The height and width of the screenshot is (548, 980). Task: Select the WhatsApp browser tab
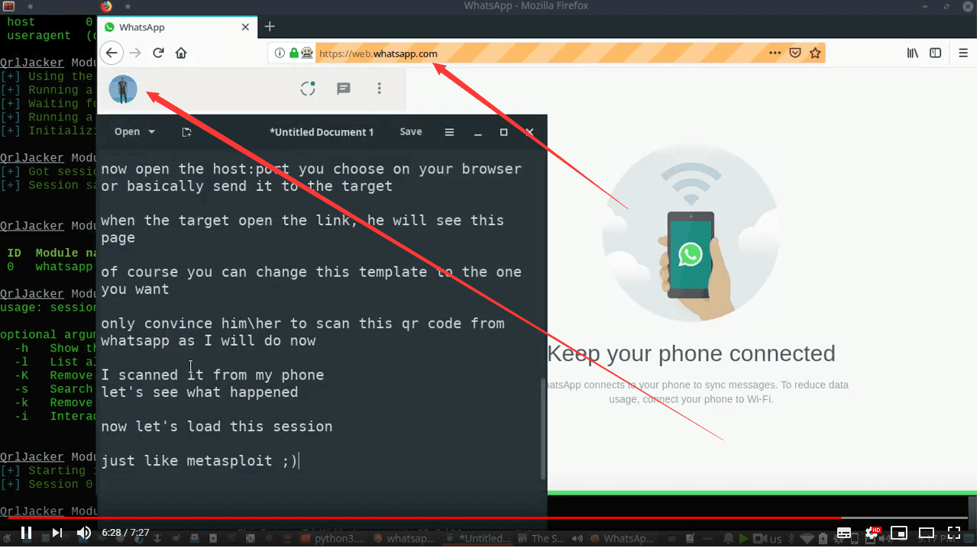coord(177,27)
